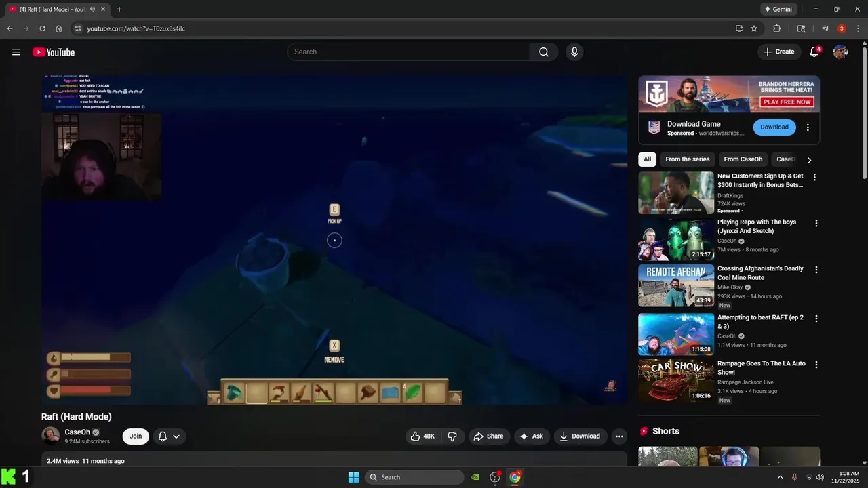Select the From the series chip
This screenshot has width=868, height=488.
click(x=688, y=159)
